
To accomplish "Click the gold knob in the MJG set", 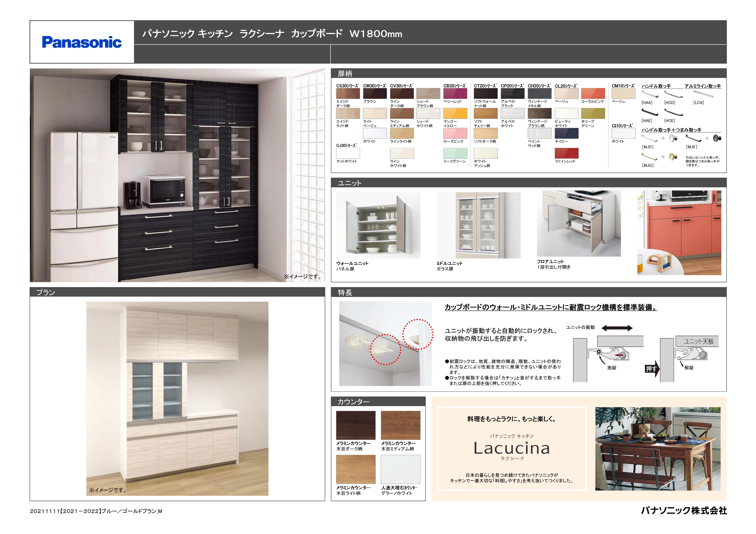I will (x=673, y=157).
